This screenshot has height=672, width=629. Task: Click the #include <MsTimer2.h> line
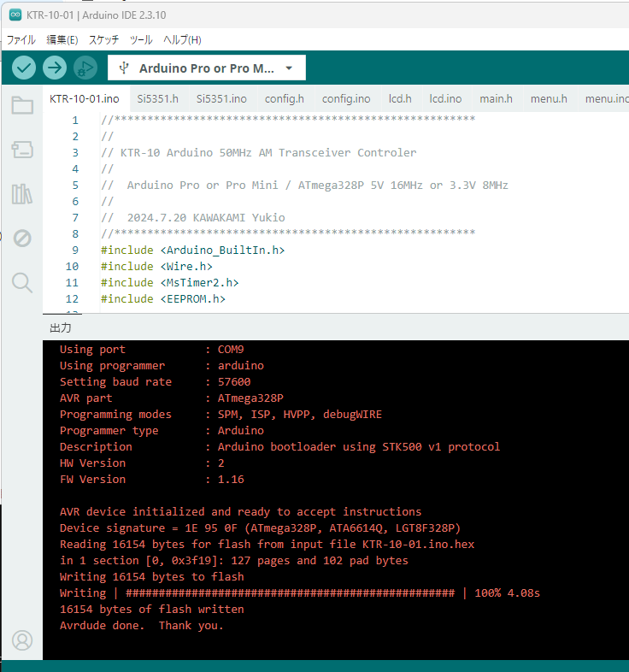(x=170, y=283)
